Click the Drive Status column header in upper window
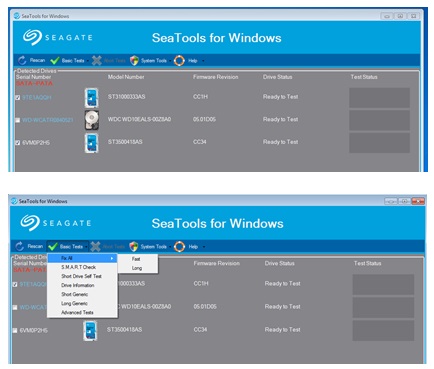This screenshot has width=434, height=369. point(277,77)
